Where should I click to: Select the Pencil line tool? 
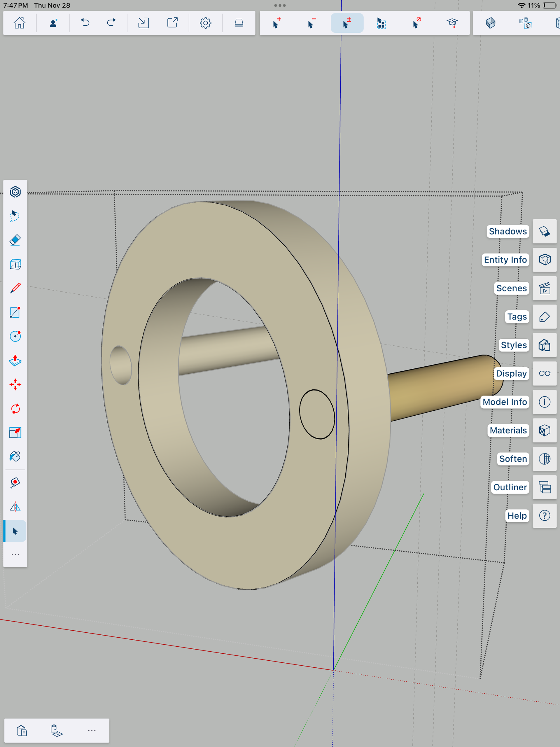[15, 288]
